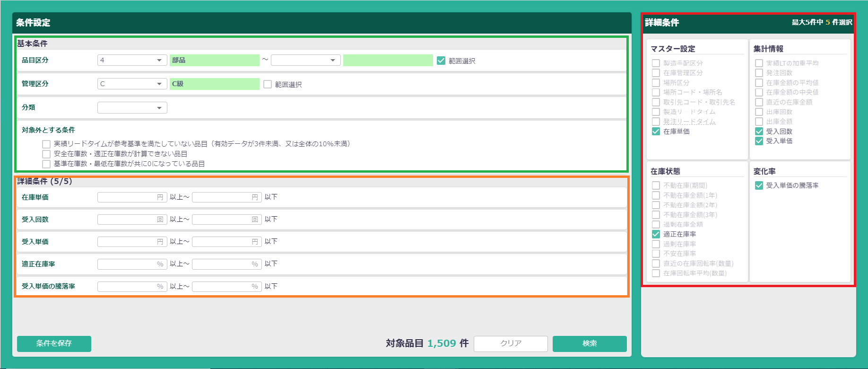Open the 品目区分 start dropdown showing 4
This screenshot has height=369, width=868.
point(132,60)
